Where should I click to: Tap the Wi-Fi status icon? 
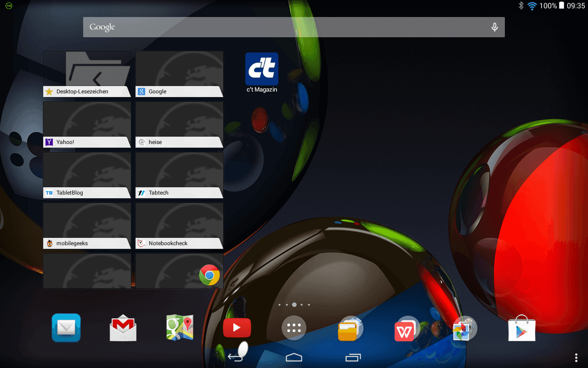pos(532,6)
